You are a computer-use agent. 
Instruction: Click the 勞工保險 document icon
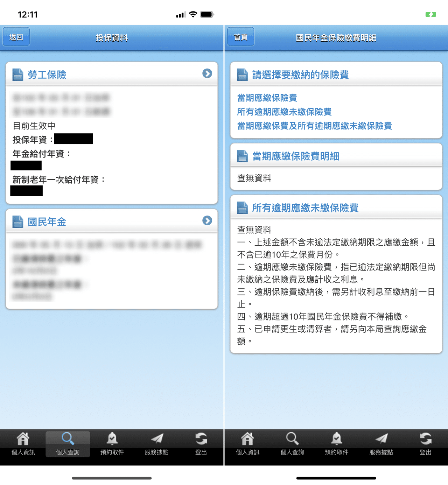(18, 75)
